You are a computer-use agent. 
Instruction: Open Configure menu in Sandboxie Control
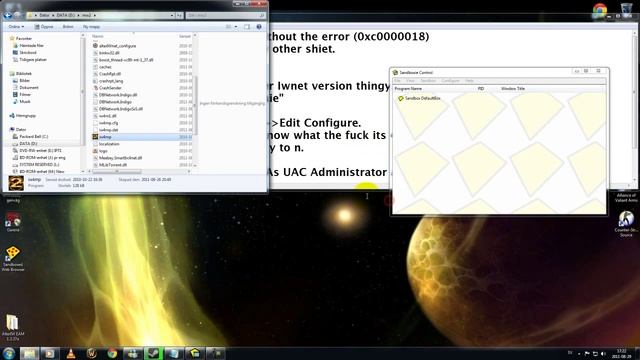[x=451, y=81]
